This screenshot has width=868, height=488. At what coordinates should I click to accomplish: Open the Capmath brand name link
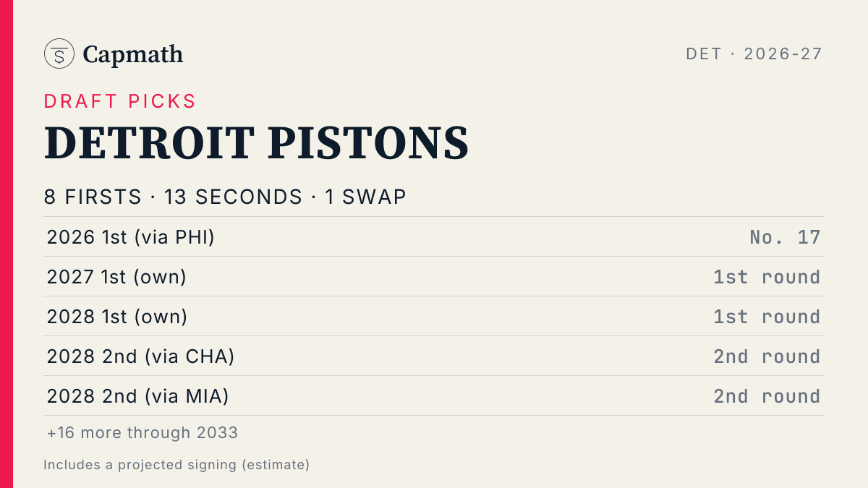point(133,54)
